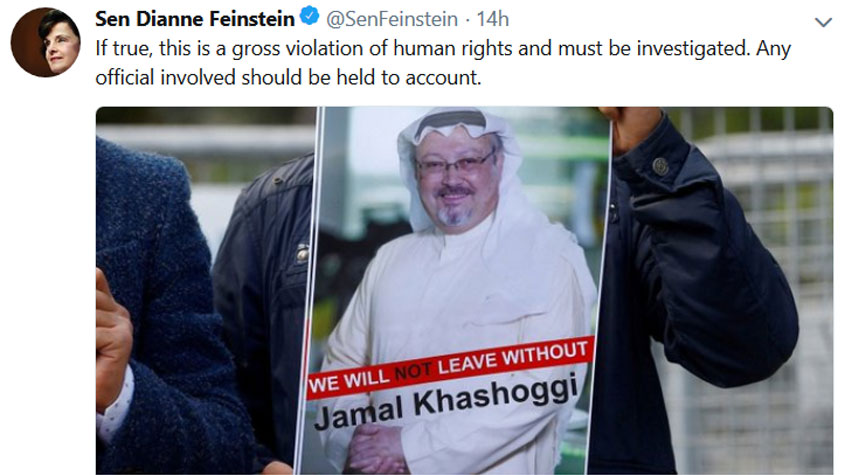Screen dimensions: 845x475
Task: Click the 'Jamal Khashoggi' name on poster
Action: coord(446,403)
